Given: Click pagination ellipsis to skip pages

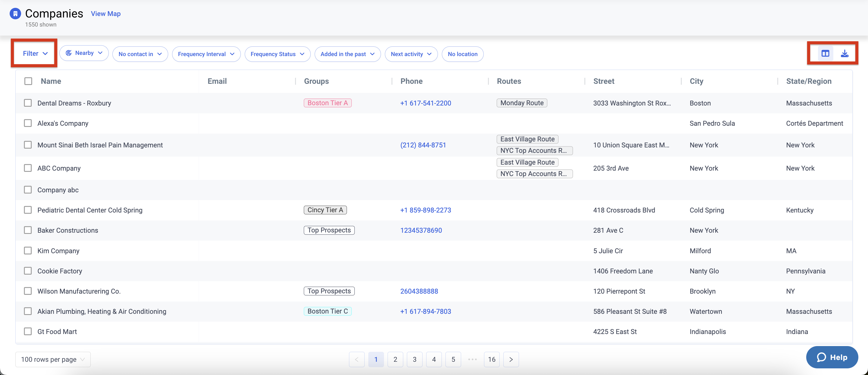Looking at the screenshot, I should coord(472,360).
